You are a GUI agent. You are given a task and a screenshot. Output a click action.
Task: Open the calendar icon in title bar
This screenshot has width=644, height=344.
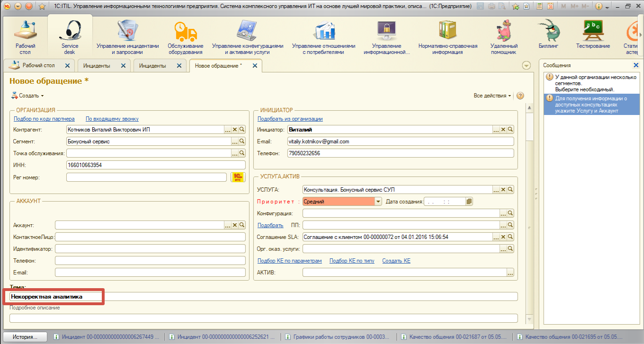(x=550, y=7)
